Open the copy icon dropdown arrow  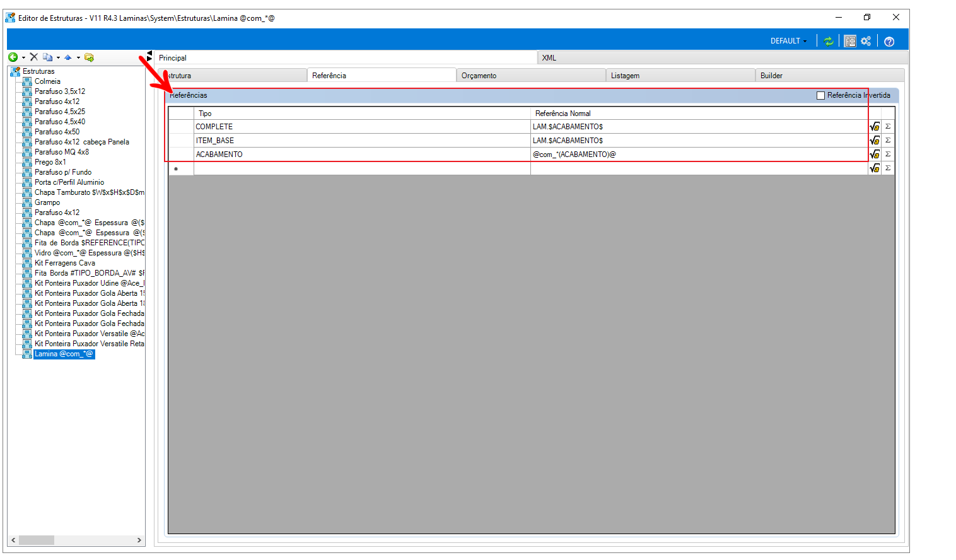pos(58,58)
